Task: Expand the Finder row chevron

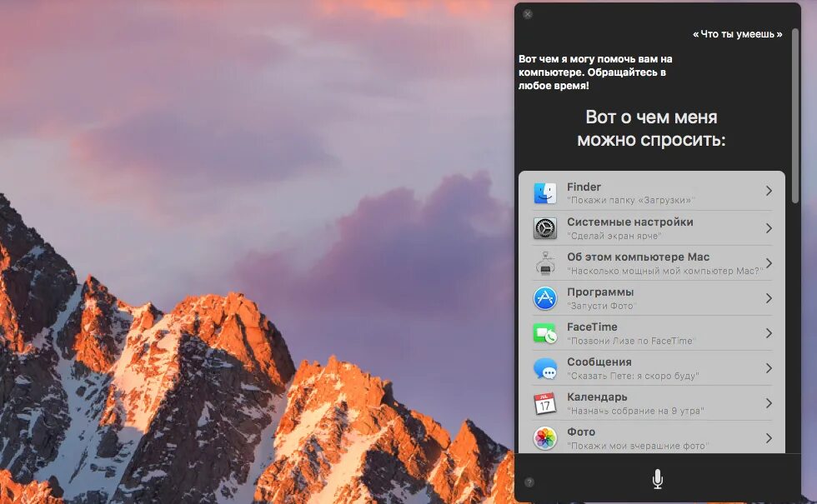Action: [769, 191]
